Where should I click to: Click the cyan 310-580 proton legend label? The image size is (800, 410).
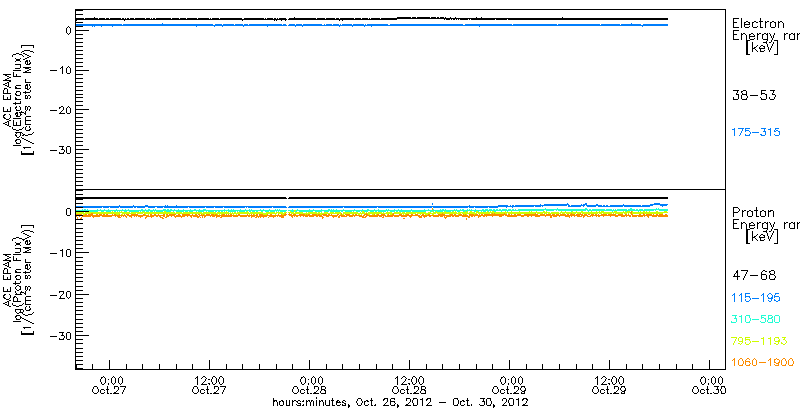click(x=756, y=320)
